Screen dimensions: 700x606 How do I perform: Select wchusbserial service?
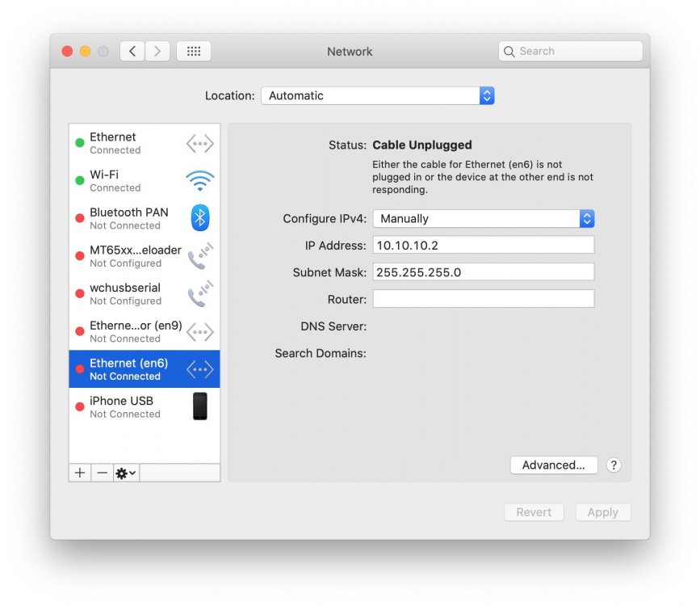(145, 293)
